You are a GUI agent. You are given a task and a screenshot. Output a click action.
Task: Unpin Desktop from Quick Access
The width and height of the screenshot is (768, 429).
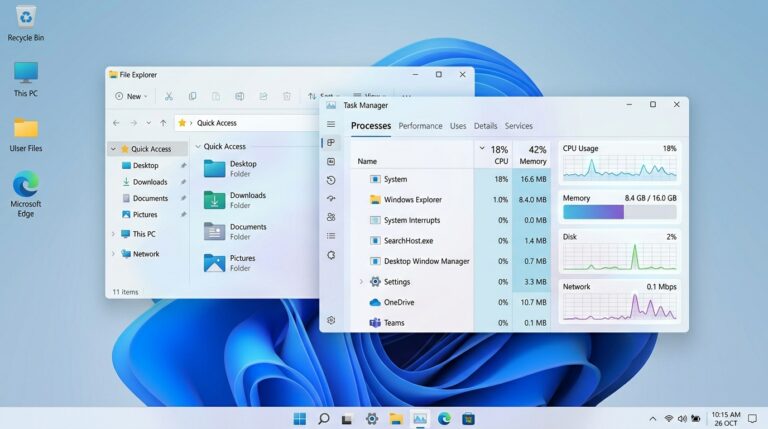(183, 166)
